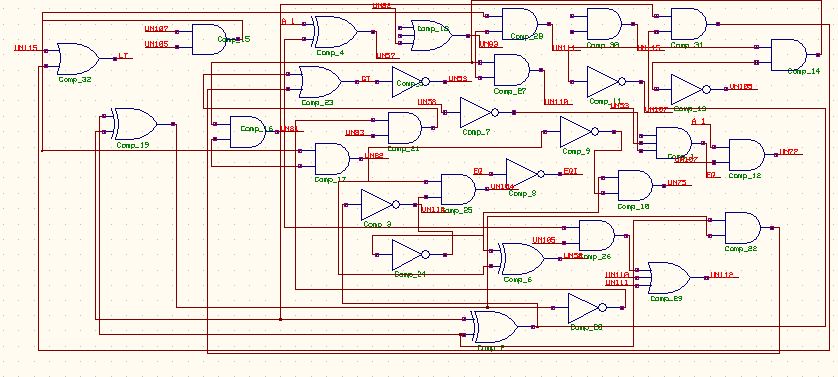Screen dimensions: 838x377
Task: Select the Comp_31 AND gate
Action: (x=688, y=24)
